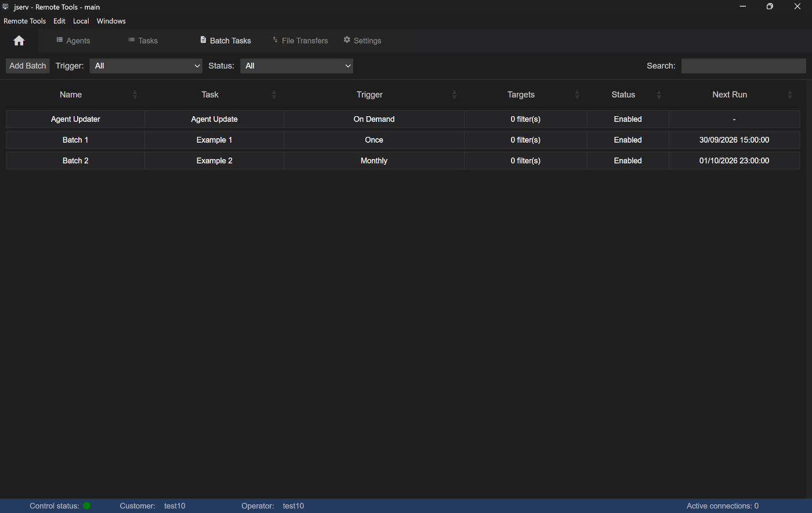This screenshot has height=513, width=812.
Task: Click the Example 1 task cell
Action: pyautogui.click(x=215, y=140)
